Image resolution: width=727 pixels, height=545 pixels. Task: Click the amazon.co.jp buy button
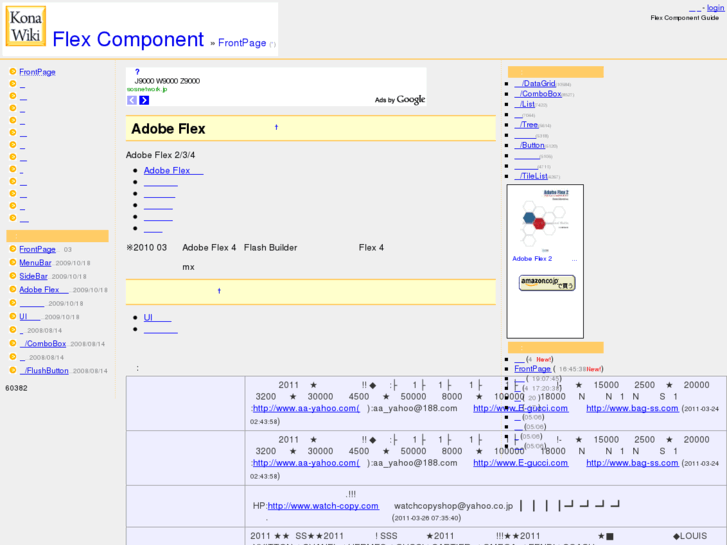pyautogui.click(x=547, y=283)
